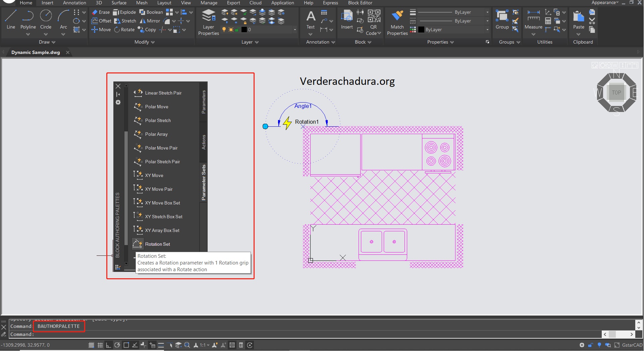Viewport: 644px width, 351px height.
Task: Activate the Offset tool
Action: (x=101, y=21)
